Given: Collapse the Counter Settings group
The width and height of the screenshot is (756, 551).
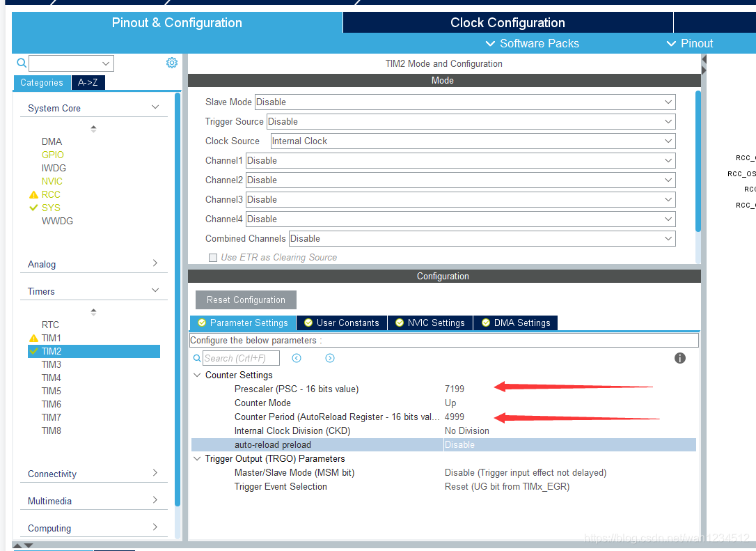Looking at the screenshot, I should tap(197, 375).
